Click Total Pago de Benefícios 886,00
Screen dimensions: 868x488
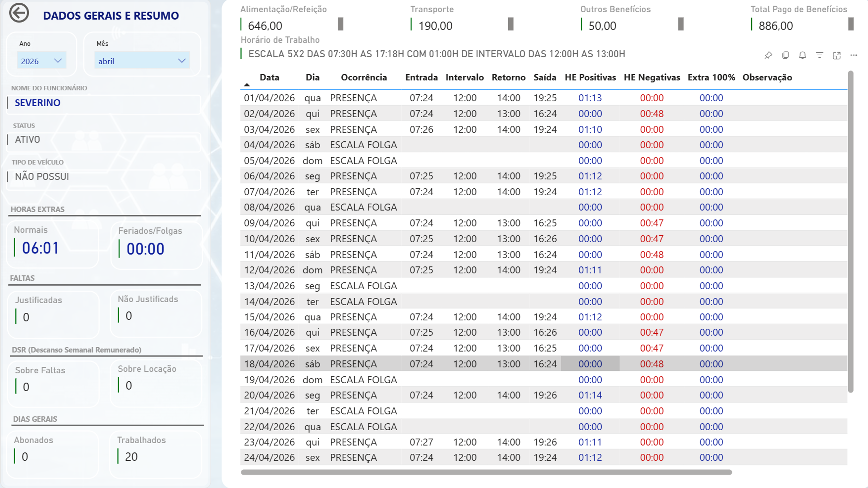776,26
